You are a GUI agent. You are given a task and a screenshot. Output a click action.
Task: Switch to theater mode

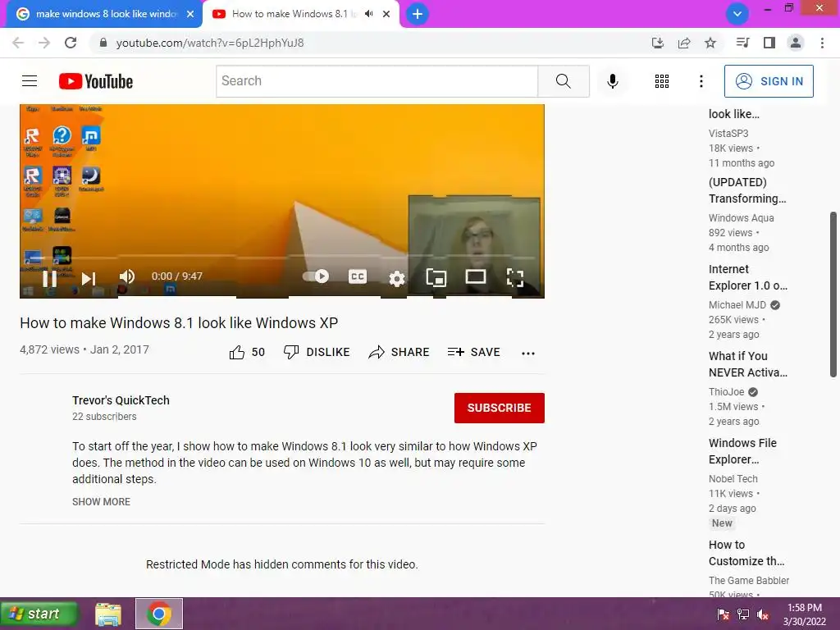coord(475,276)
